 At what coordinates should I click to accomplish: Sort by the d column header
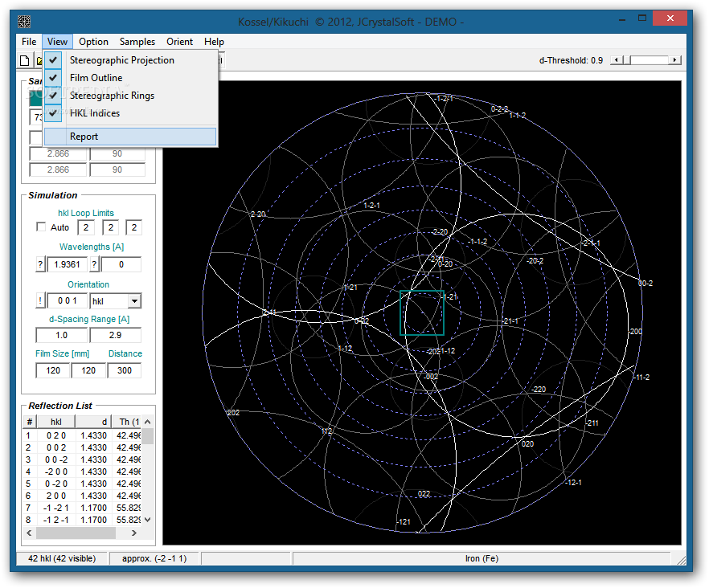pyautogui.click(x=93, y=422)
